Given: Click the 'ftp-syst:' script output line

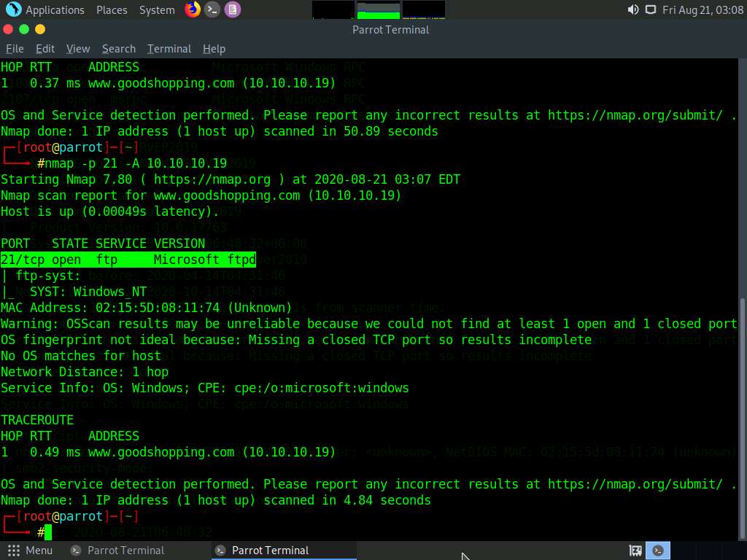Looking at the screenshot, I should 48,276.
